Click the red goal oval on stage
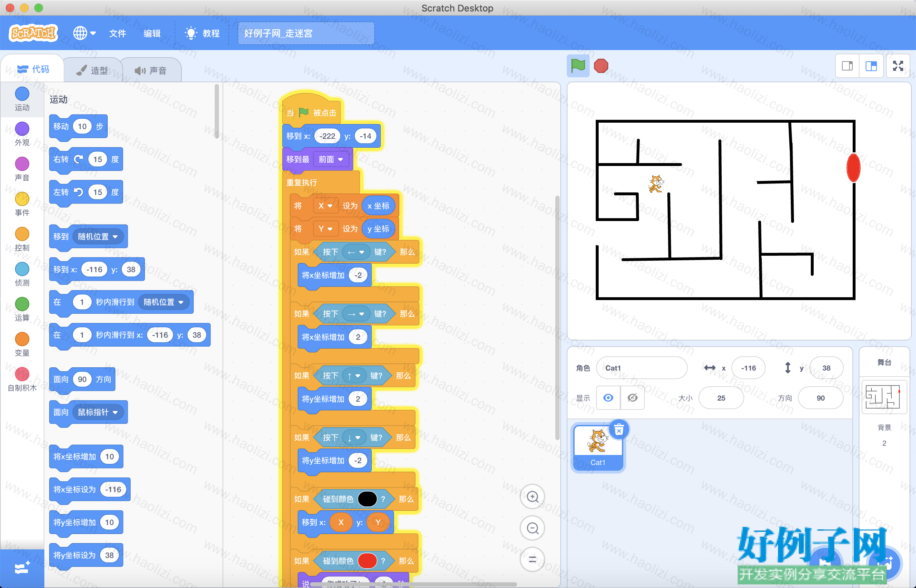 pyautogui.click(x=853, y=167)
